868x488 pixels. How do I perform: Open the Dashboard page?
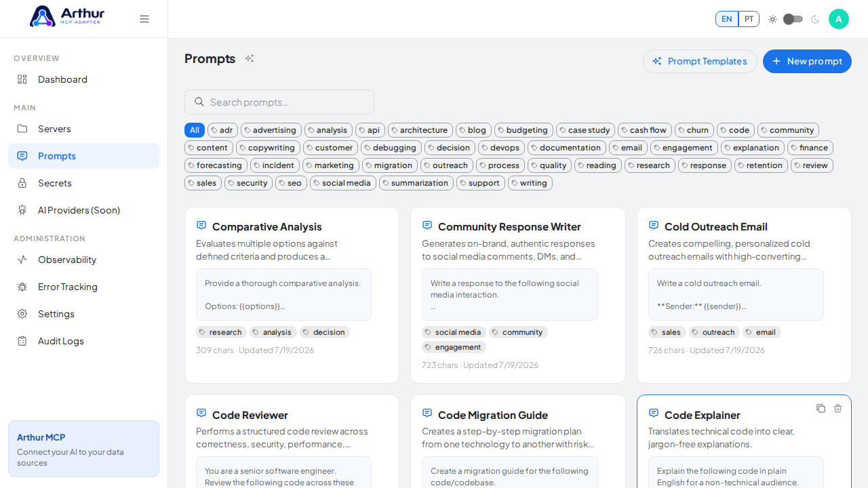point(84,79)
